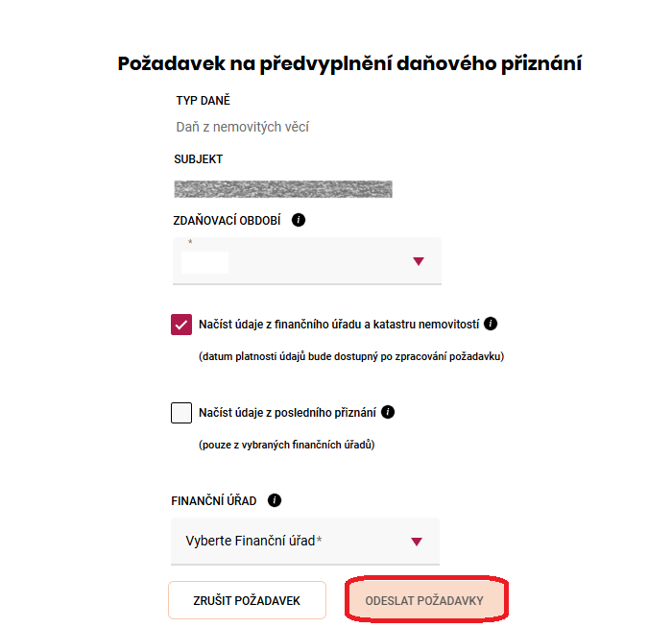Image resolution: width=672 pixels, height=628 pixels.
Task: Expand Zdaňovací období dropdown arrow
Action: tap(418, 261)
